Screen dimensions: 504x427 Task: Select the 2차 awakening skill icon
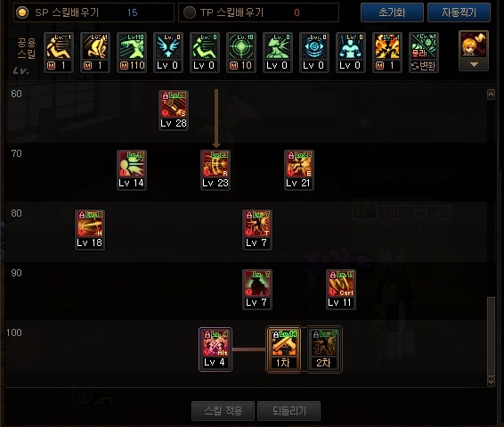coord(324,349)
